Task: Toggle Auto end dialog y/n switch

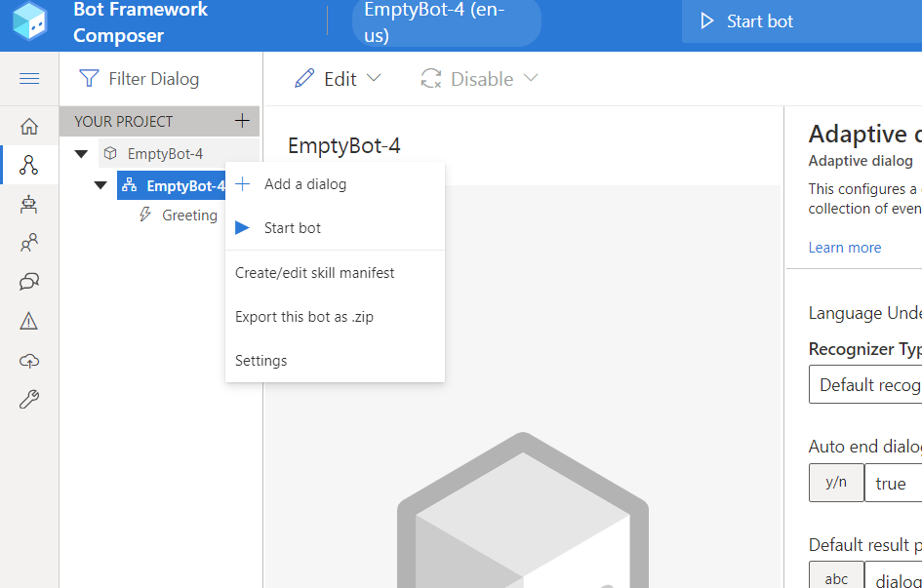Action: [836, 482]
